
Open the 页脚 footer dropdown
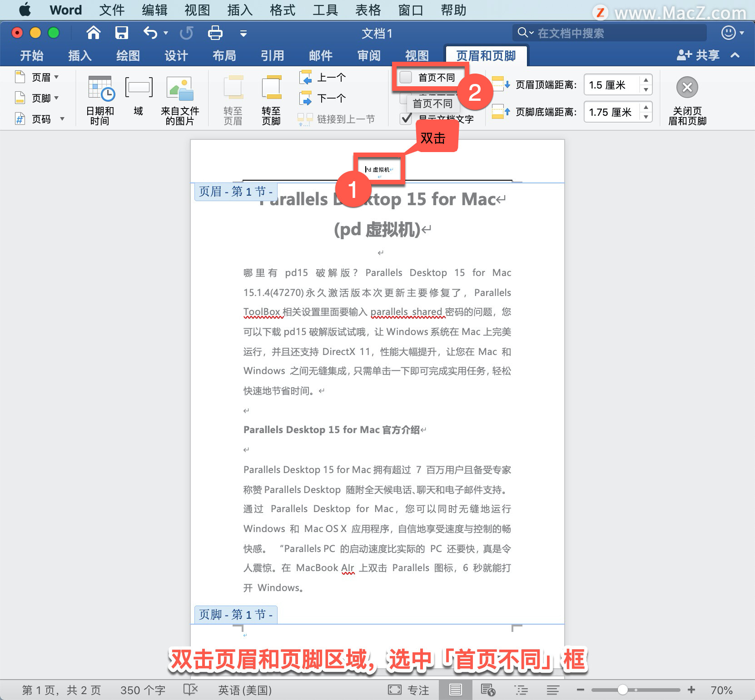click(x=37, y=98)
